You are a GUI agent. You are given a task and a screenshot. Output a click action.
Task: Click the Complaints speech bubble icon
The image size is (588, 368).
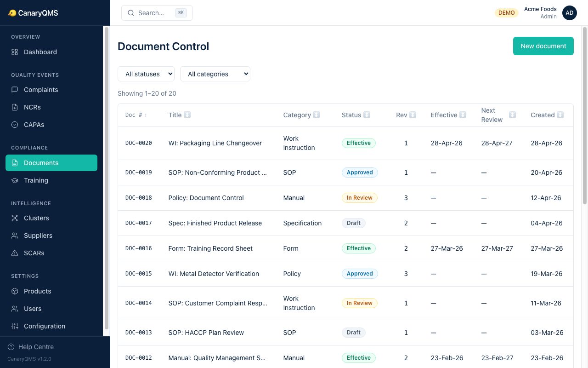[x=15, y=90]
